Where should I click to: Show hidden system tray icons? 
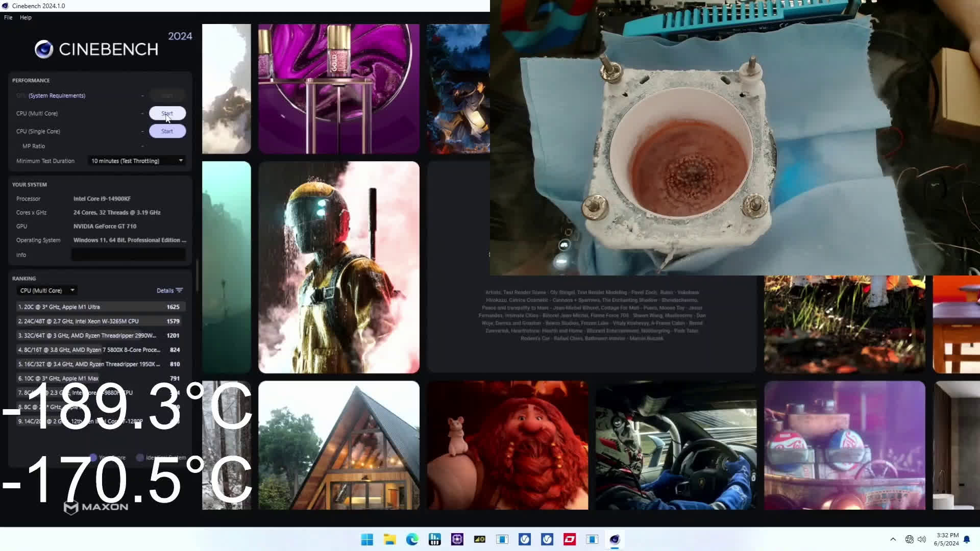click(893, 539)
